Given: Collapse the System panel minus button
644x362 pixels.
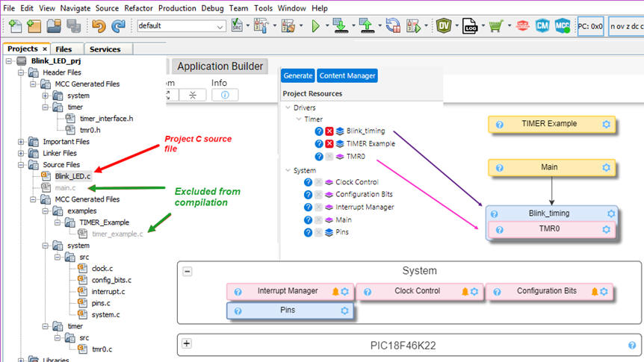Looking at the screenshot, I should [x=188, y=271].
